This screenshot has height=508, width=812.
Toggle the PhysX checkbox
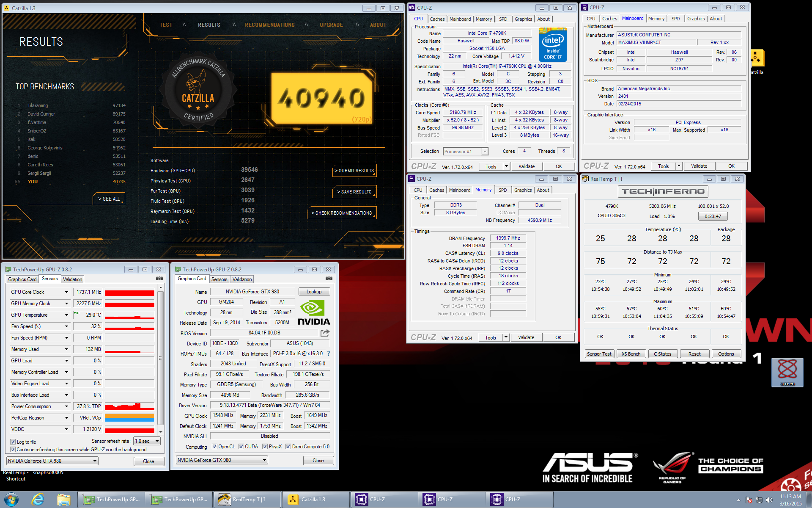coord(265,447)
